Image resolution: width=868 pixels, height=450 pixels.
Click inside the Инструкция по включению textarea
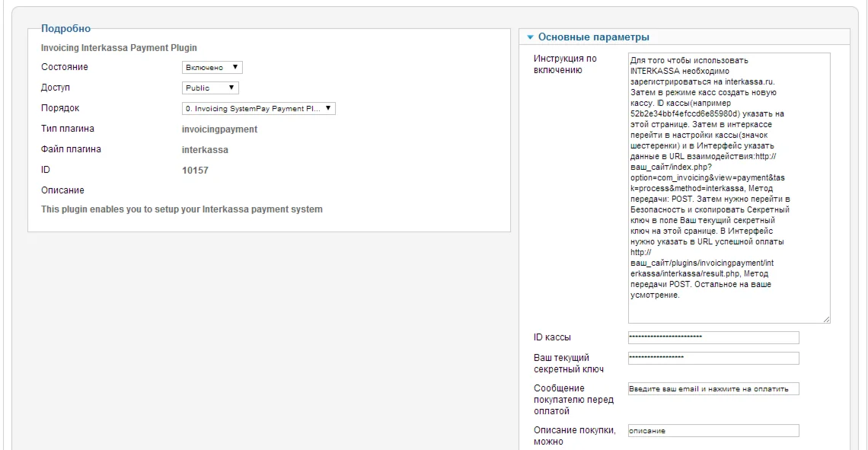tap(728, 187)
